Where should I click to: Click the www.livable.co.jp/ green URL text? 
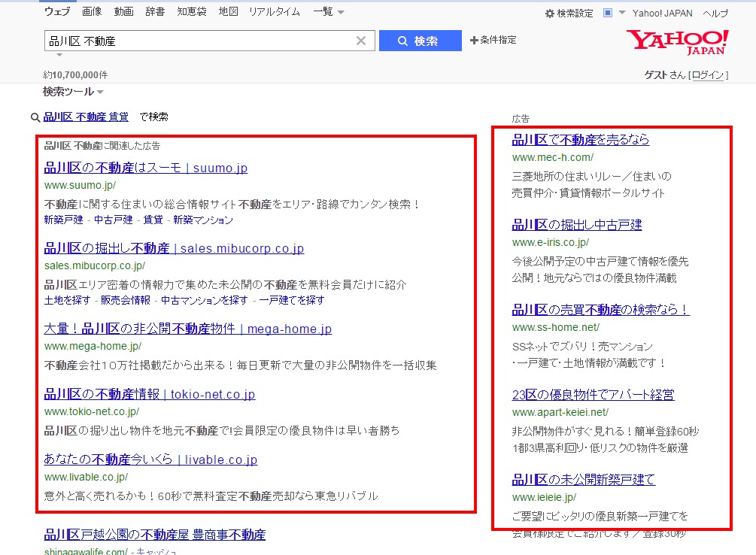(x=86, y=478)
